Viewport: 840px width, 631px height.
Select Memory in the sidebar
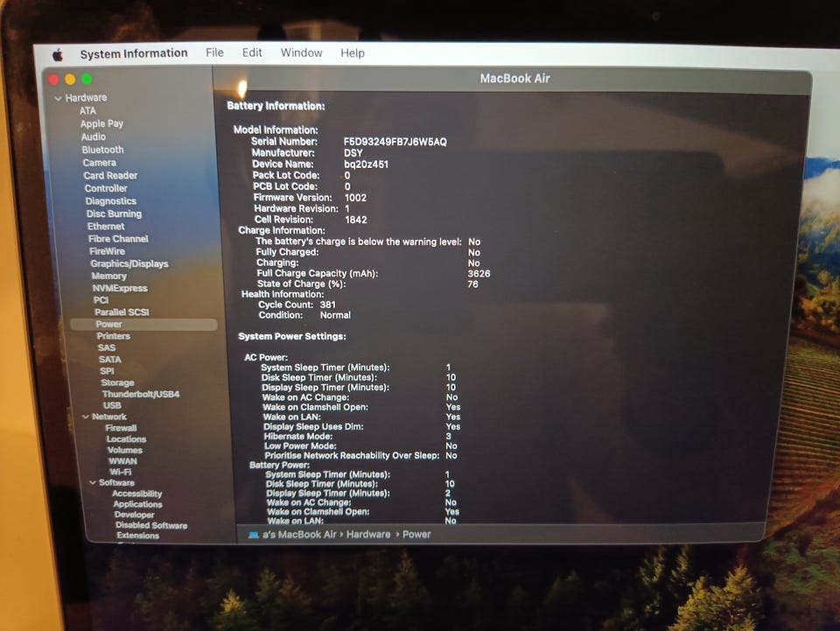tap(109, 276)
